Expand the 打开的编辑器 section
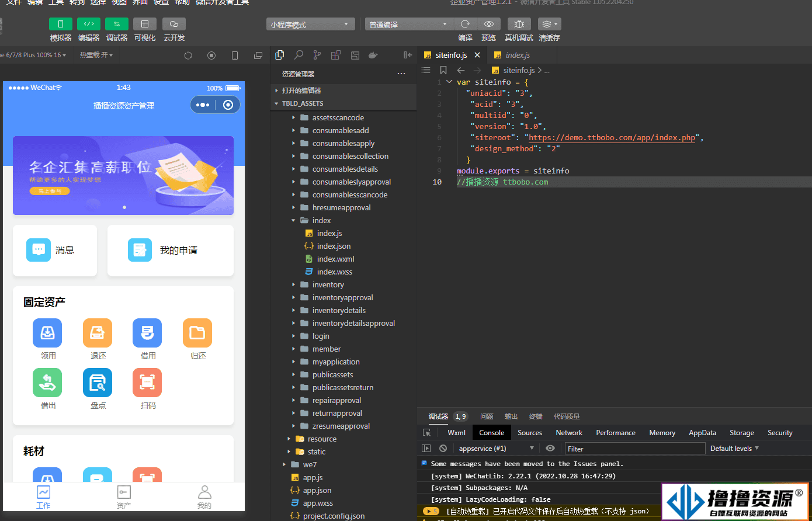The height and width of the screenshot is (521, 812). [344, 91]
